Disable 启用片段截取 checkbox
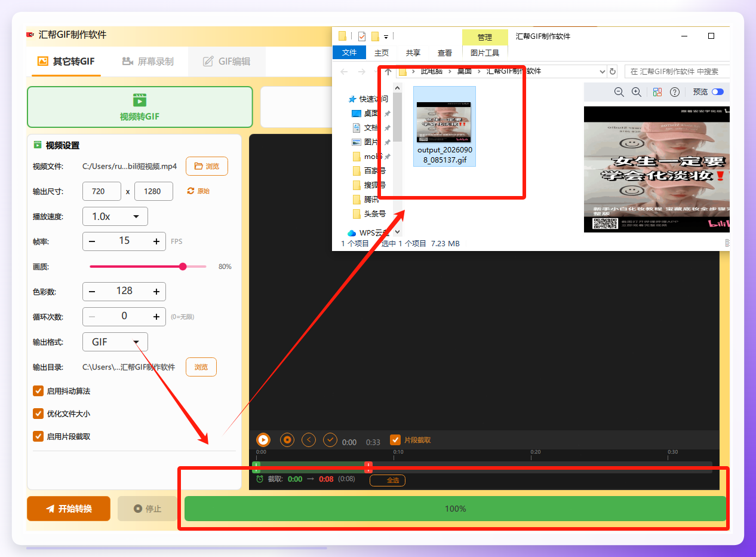 [38, 436]
